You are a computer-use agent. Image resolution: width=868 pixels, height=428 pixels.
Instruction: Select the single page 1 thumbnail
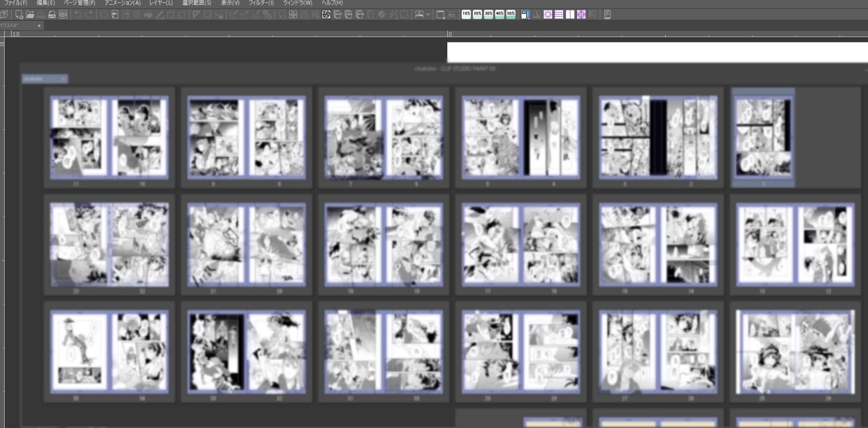pos(763,137)
